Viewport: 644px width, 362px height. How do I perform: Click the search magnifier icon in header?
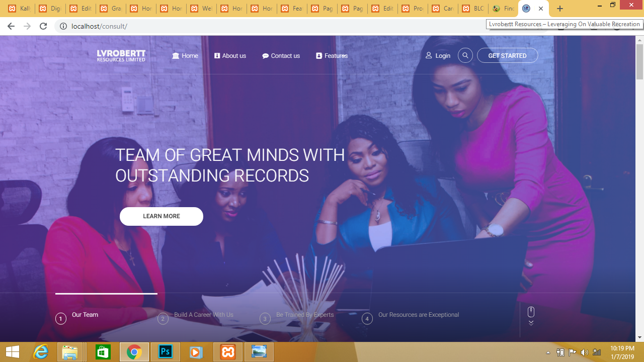[465, 55]
